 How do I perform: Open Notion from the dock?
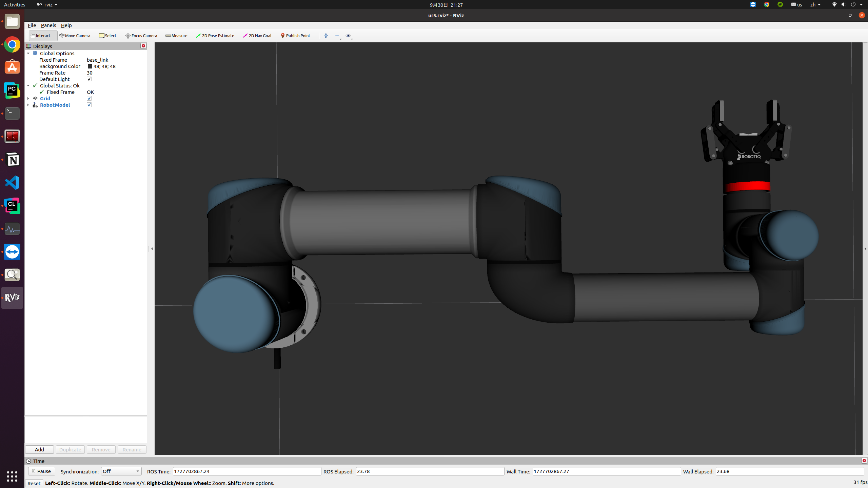pos(12,160)
